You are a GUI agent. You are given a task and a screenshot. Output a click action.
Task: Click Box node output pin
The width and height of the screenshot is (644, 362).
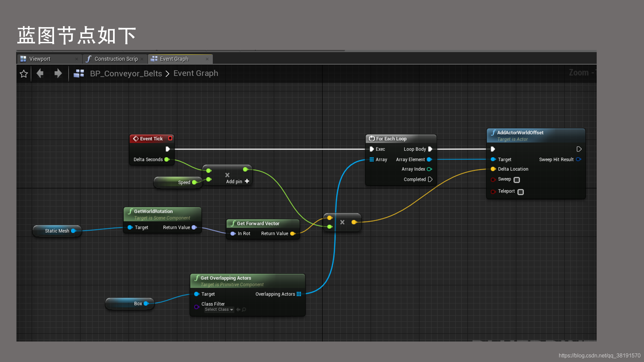(146, 304)
